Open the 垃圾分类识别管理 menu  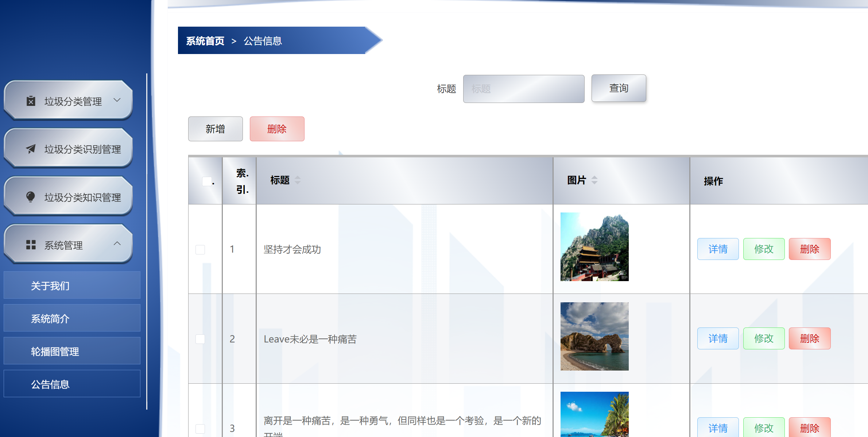(x=68, y=149)
